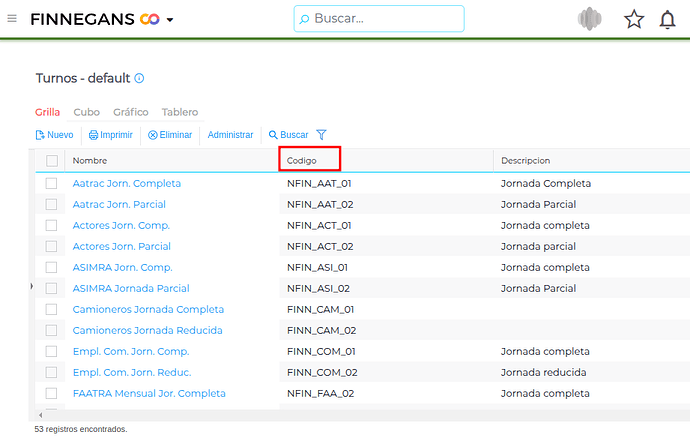Check the Aatrac Jorn. Parcial row checkbox

51,204
